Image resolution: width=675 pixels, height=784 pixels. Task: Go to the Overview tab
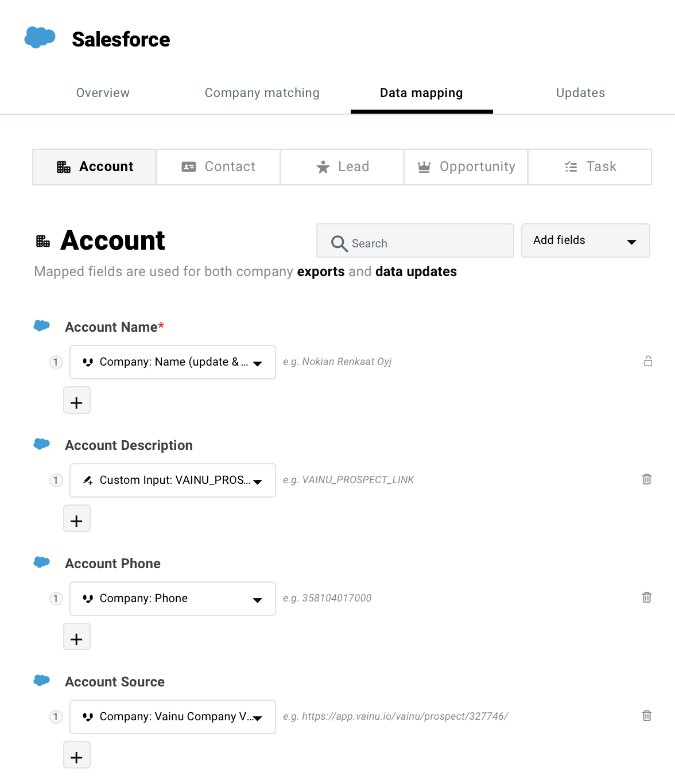click(x=103, y=93)
